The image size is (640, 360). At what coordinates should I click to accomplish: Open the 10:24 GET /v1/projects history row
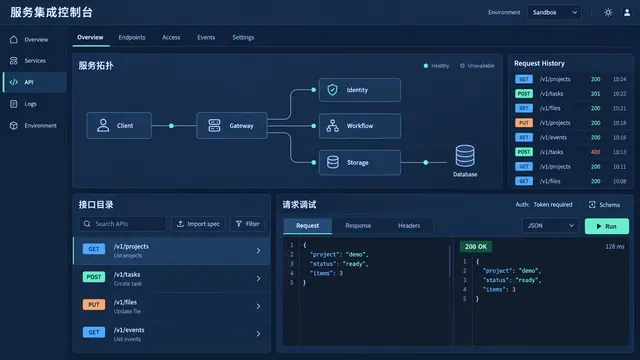(x=571, y=79)
